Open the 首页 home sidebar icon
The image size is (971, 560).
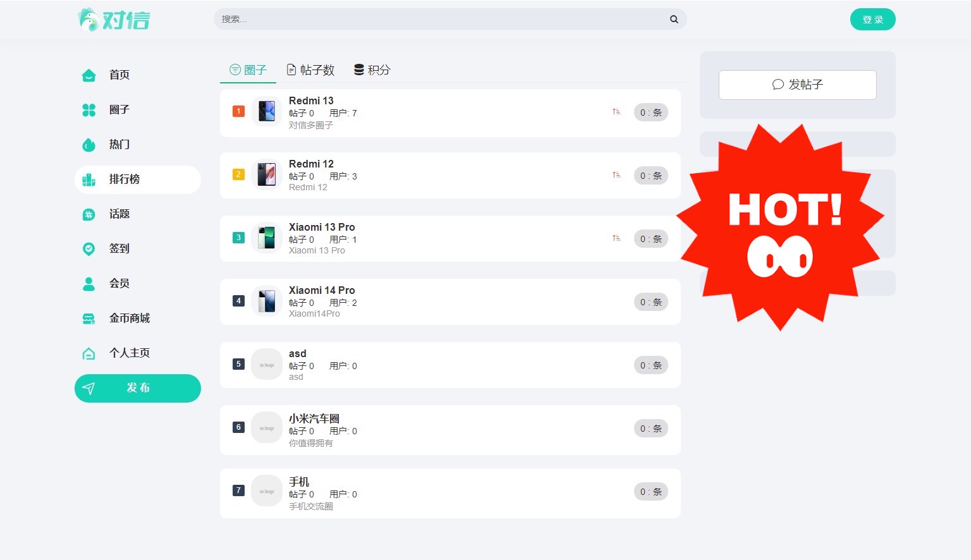(x=89, y=75)
